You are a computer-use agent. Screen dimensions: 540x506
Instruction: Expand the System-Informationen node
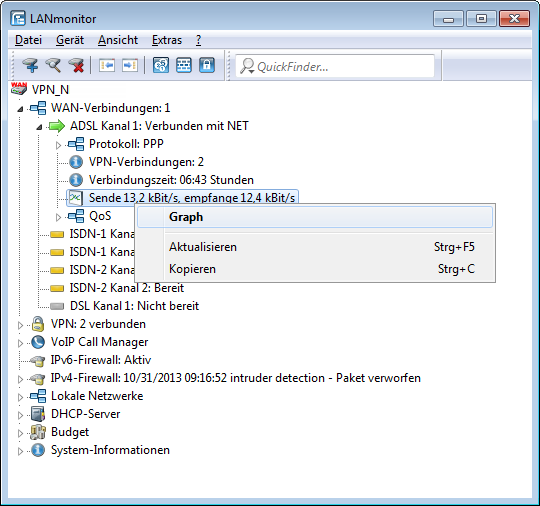tap(20, 451)
